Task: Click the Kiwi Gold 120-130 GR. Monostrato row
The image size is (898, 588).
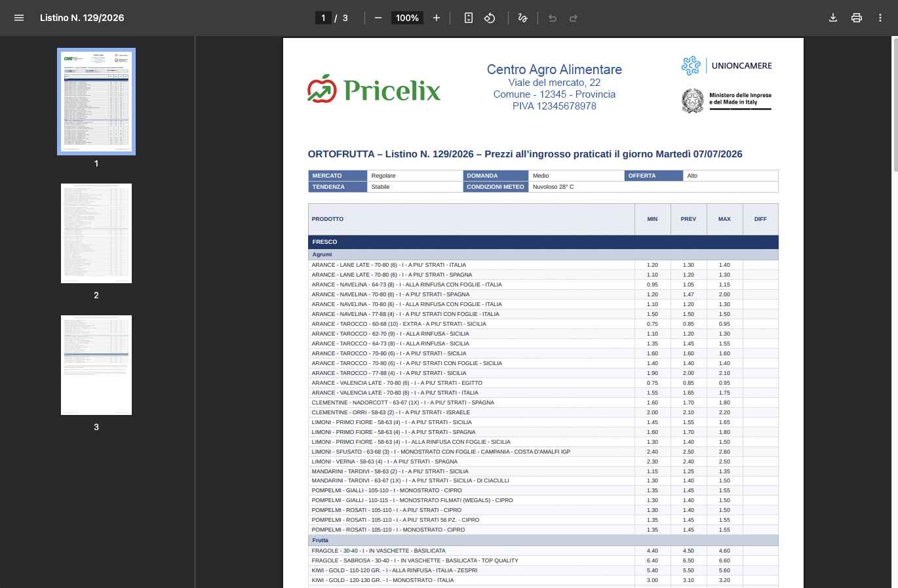Action: tap(543, 580)
